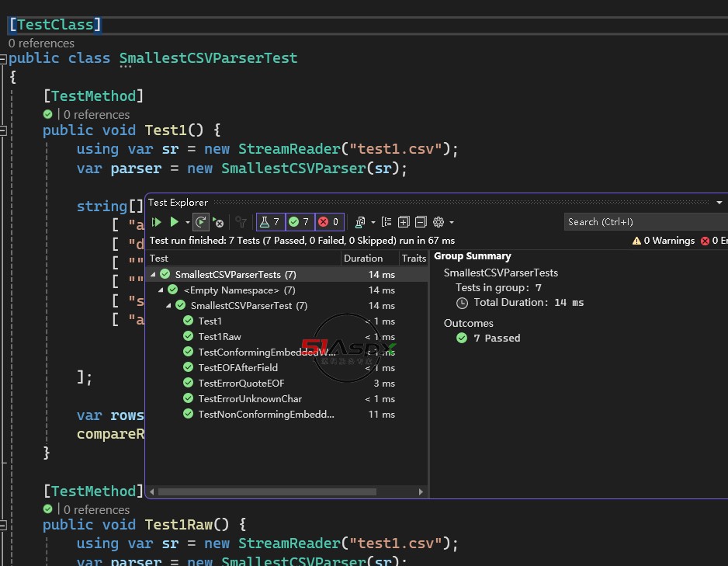Click the 0 Warnings indicator
The height and width of the screenshot is (566, 728).
tap(664, 241)
